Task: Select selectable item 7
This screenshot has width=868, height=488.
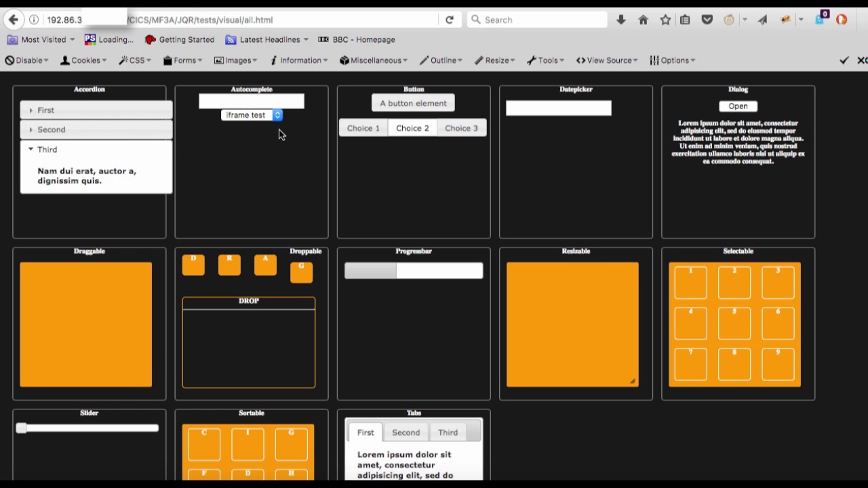Action: point(690,364)
